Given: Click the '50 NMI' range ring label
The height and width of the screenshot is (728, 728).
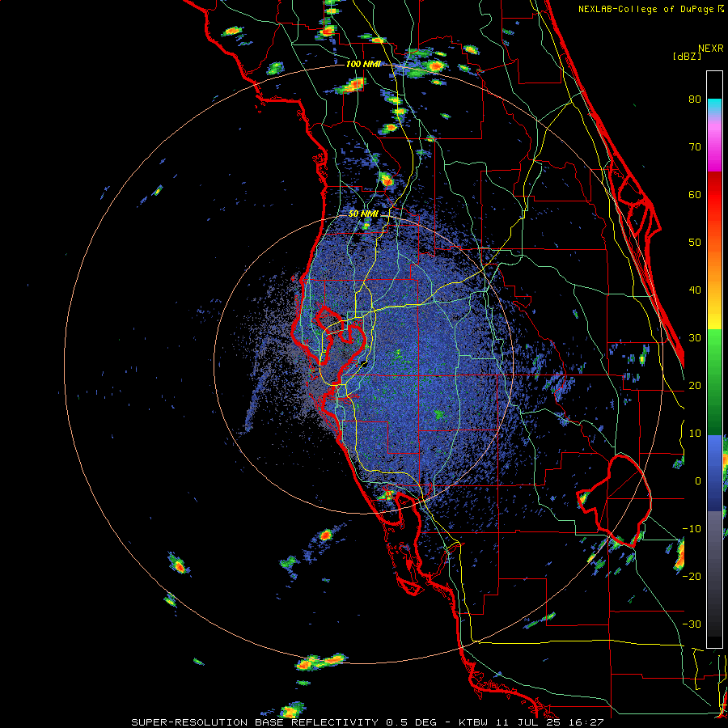Looking at the screenshot, I should coord(363,214).
